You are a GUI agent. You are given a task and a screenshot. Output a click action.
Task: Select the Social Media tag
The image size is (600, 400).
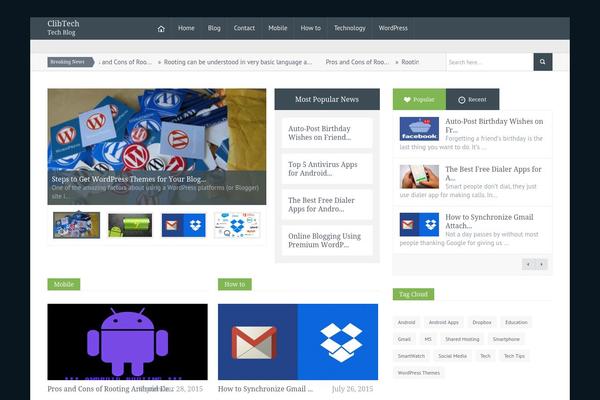[453, 356]
